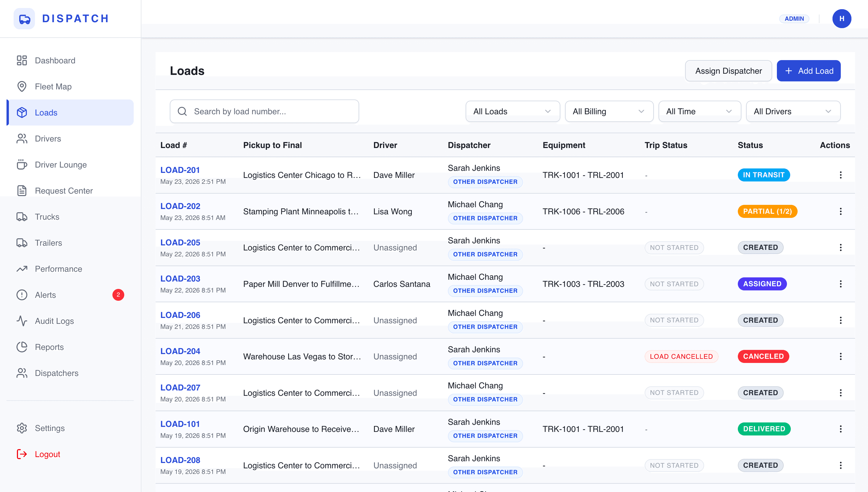
Task: Click the Trucks vehicle icon
Action: click(22, 217)
